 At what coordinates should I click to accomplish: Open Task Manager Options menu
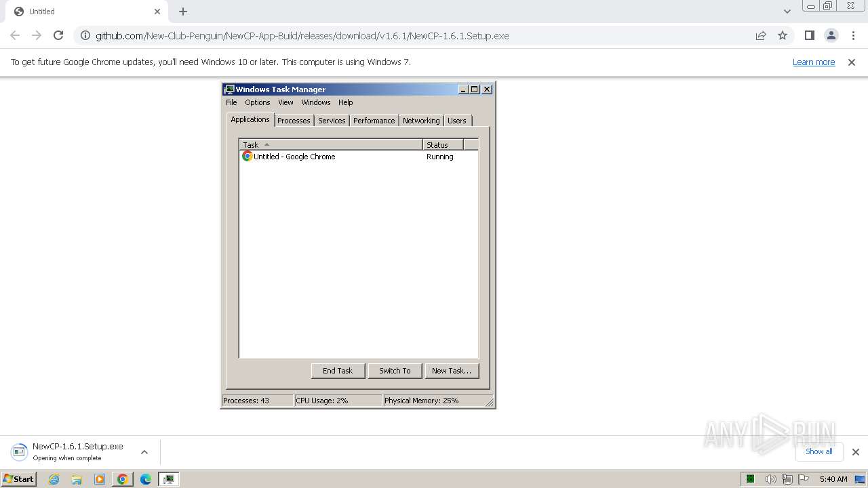coord(258,102)
